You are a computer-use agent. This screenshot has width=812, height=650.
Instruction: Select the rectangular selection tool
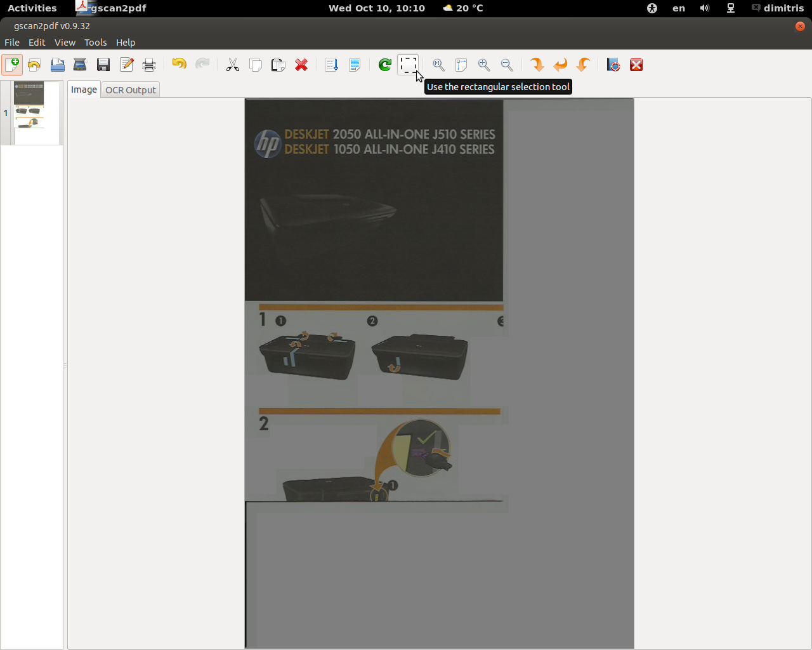[x=408, y=65]
